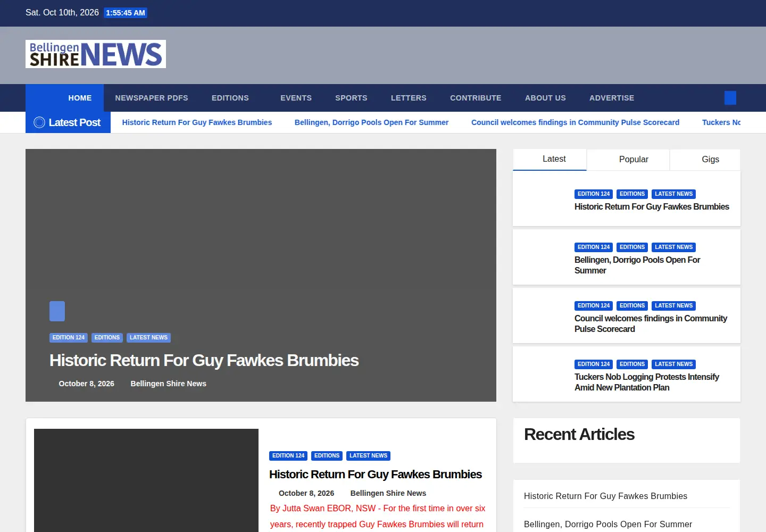The height and width of the screenshot is (532, 766).
Task: Open the lower article card headline Historic Return For Guy Fawkes Brumbies
Action: [376, 474]
